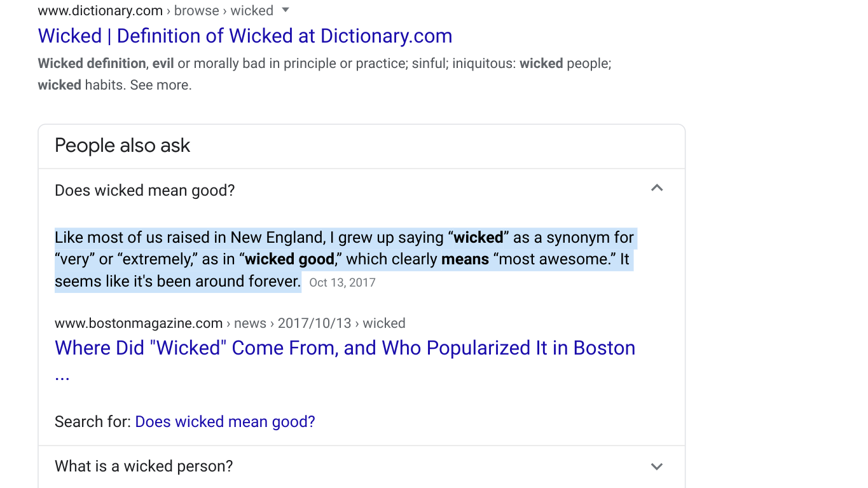Open the Wicked definition at Dictionary.com link
This screenshot has height=488, width=868.
[245, 36]
